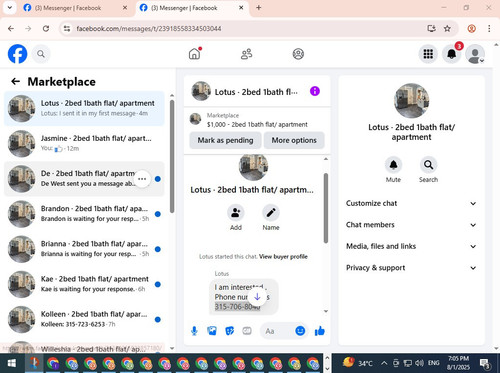Open the View buyer profile link
The width and height of the screenshot is (500, 373).
tap(283, 257)
